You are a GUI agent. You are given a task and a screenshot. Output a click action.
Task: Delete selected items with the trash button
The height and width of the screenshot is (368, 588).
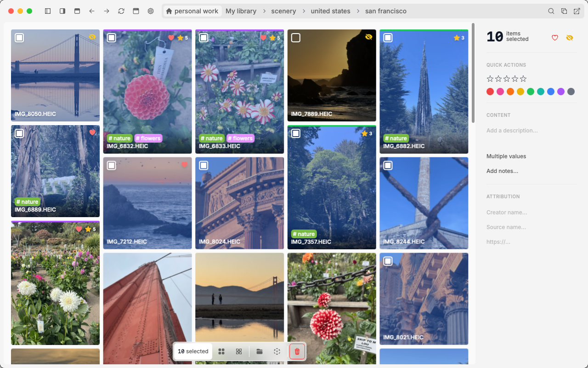pyautogui.click(x=297, y=351)
